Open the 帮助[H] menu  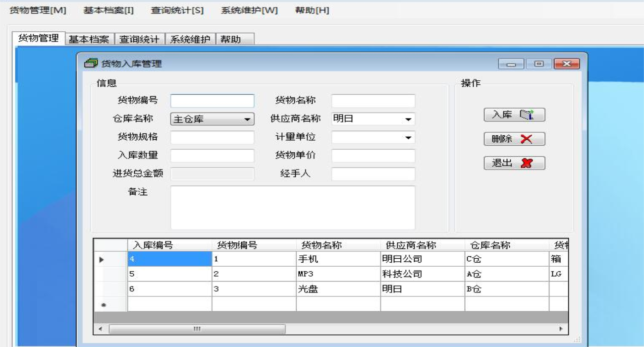click(312, 10)
